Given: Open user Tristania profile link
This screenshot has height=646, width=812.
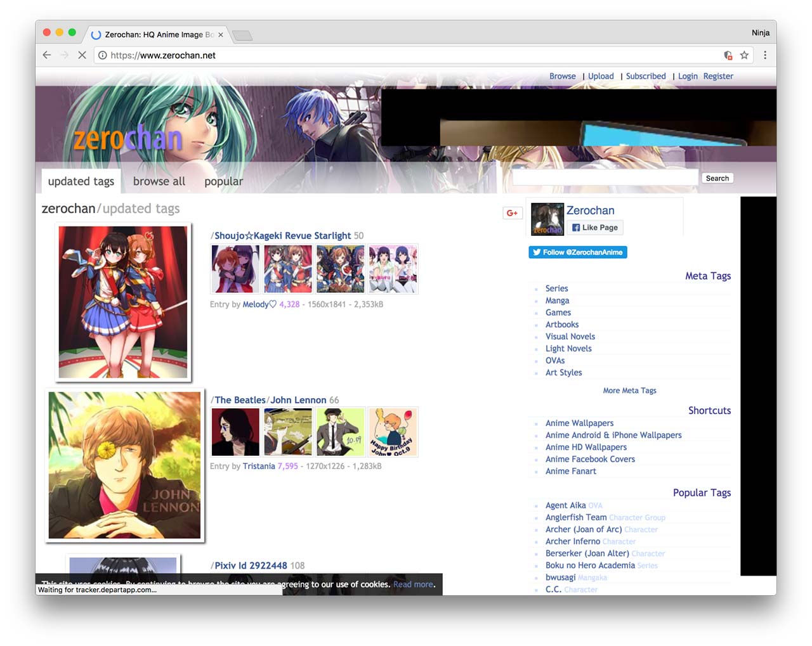Looking at the screenshot, I should pos(259,466).
